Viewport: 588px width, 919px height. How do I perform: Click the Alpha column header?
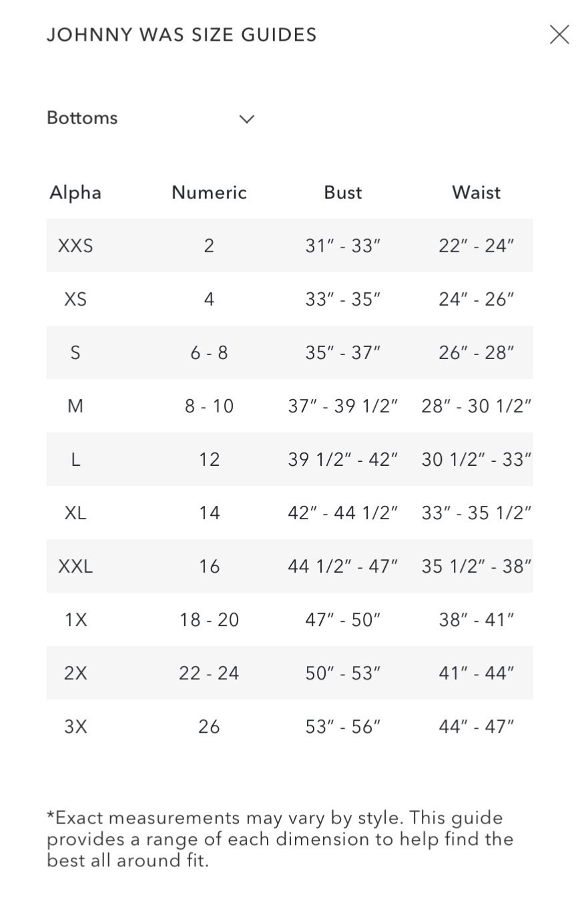click(75, 192)
